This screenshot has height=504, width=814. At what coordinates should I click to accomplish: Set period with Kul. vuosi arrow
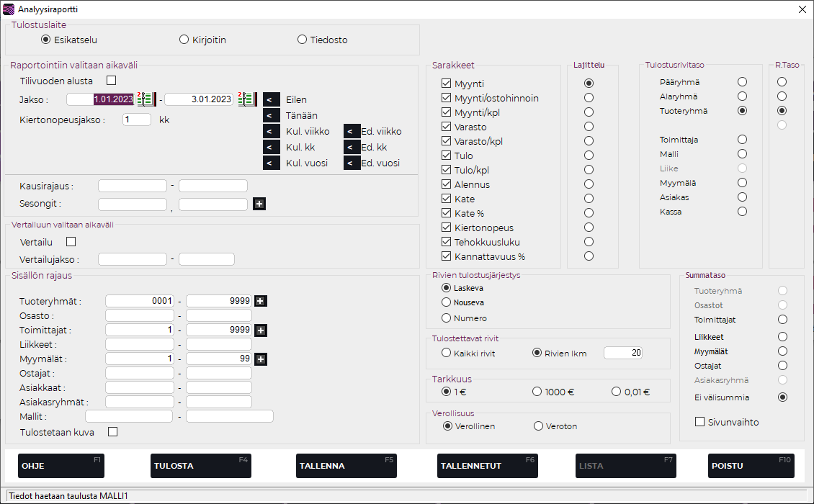pyautogui.click(x=272, y=163)
